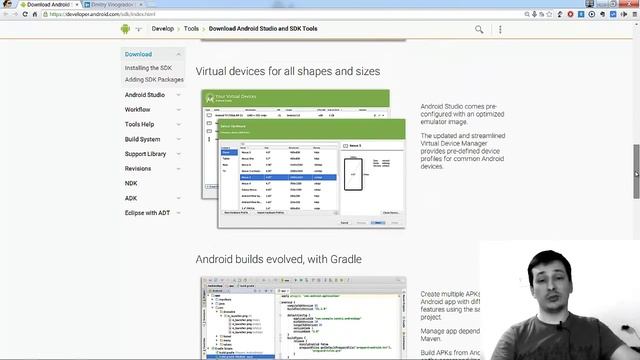Click the browser forward arrow
640x360 pixels.
15,14
